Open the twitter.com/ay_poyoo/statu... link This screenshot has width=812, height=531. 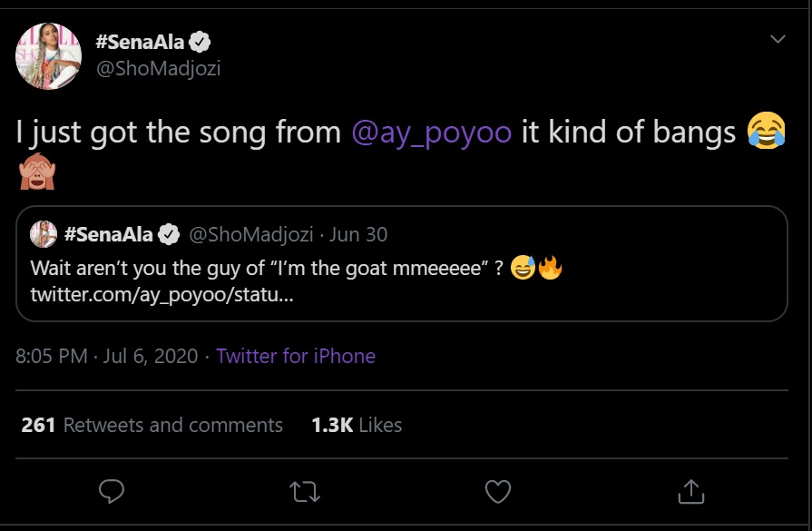pos(161,296)
